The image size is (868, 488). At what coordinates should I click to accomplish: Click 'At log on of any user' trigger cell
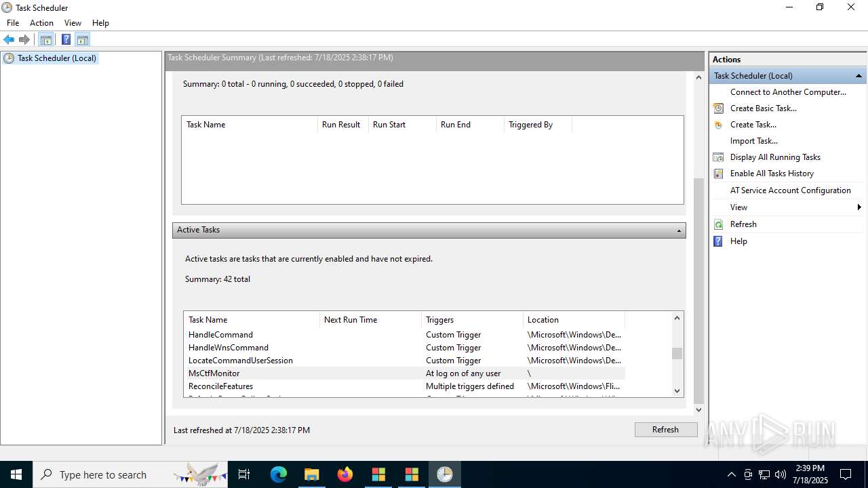pos(463,373)
